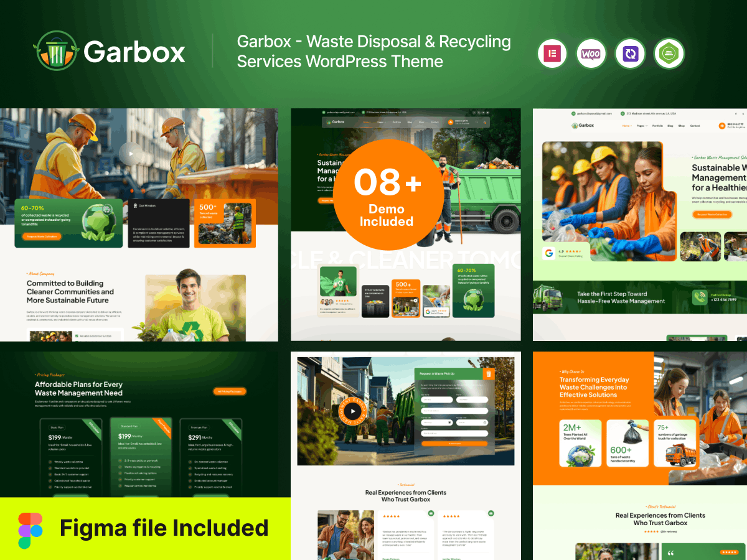
Task: Select the Premium Plan $291 pricing card
Action: point(210,459)
